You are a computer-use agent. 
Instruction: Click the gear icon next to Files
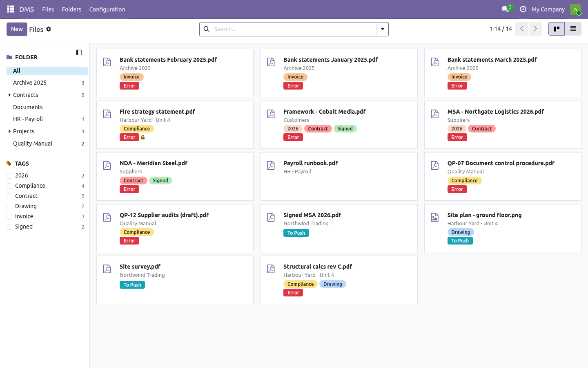[x=49, y=29]
